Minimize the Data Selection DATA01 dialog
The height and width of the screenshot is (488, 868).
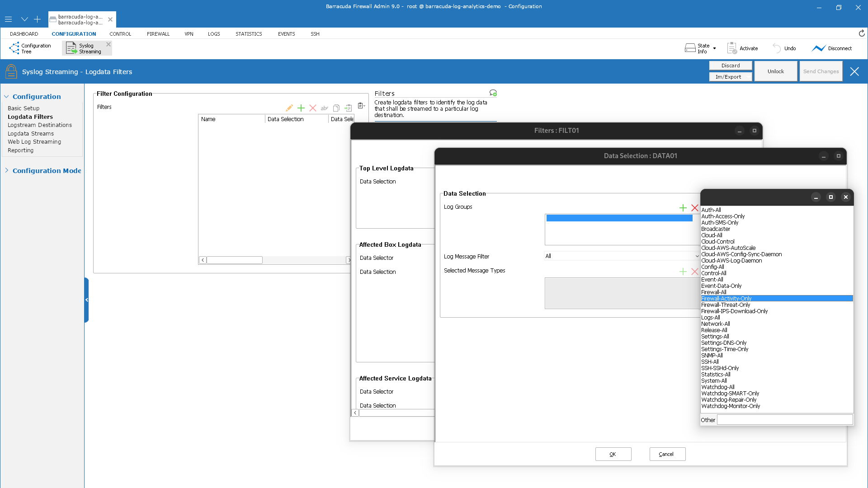pyautogui.click(x=824, y=156)
